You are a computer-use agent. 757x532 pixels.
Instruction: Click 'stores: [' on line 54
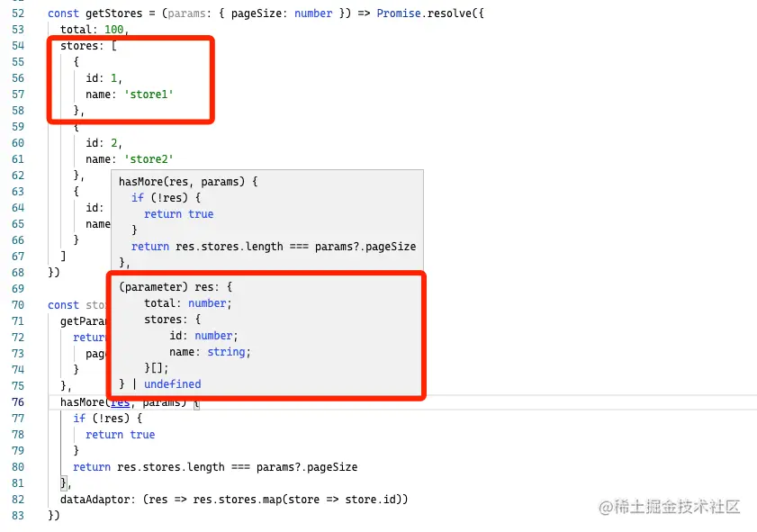pyautogui.click(x=88, y=46)
